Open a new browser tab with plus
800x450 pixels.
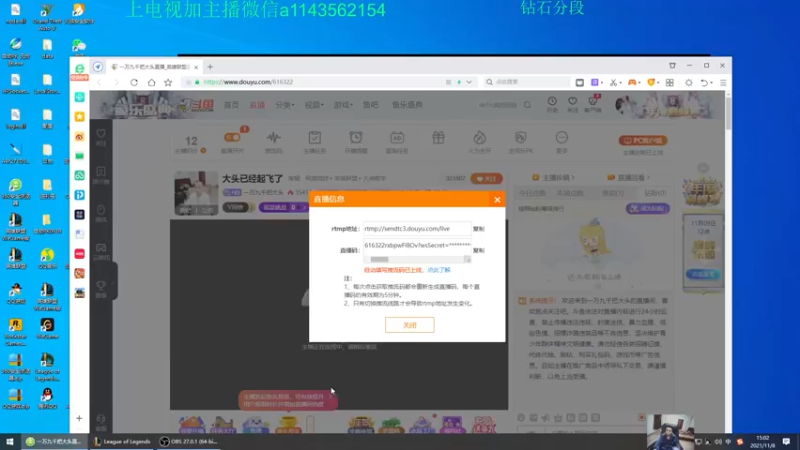coord(210,67)
